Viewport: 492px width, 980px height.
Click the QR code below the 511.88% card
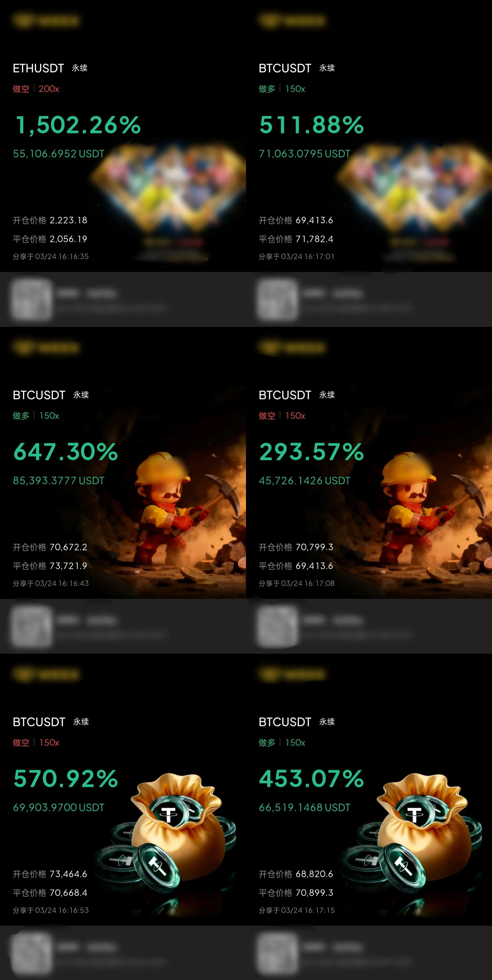(x=277, y=299)
